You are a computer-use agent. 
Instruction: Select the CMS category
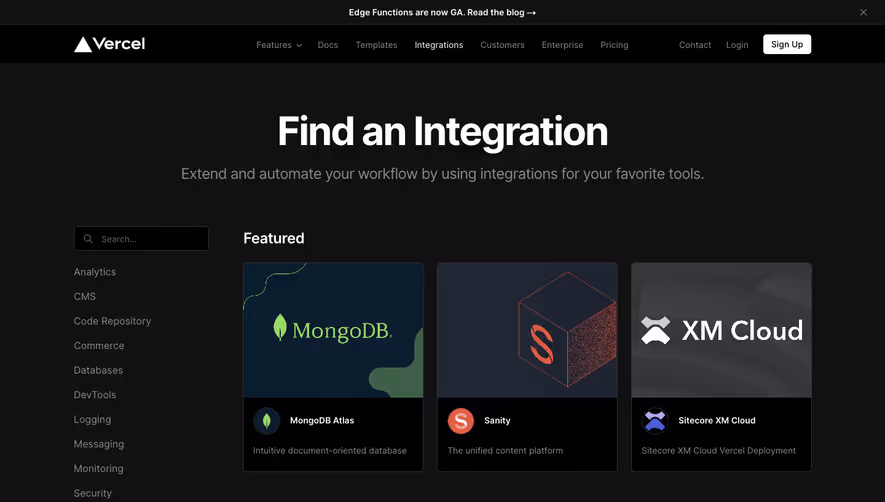coord(85,296)
